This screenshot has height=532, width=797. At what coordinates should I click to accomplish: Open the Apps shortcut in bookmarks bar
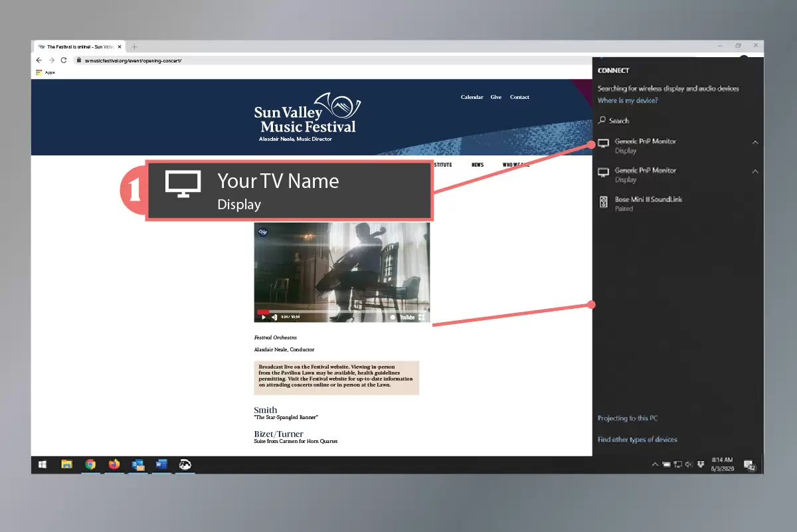tap(45, 72)
